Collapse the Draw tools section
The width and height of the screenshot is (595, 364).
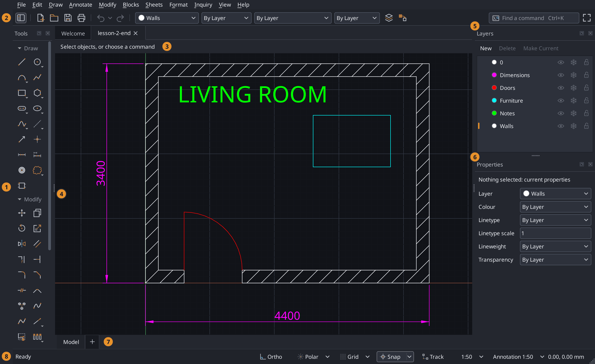(x=20, y=48)
